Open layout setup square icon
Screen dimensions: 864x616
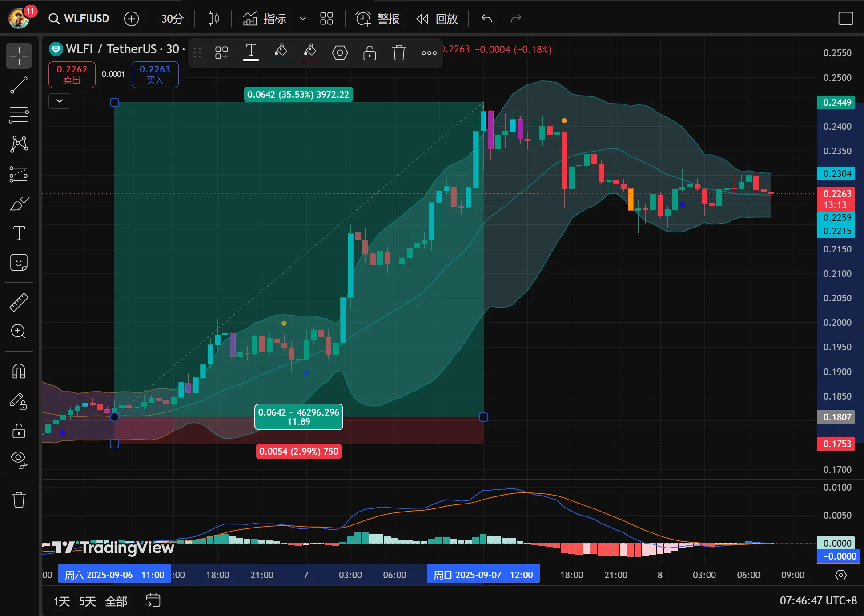845,19
